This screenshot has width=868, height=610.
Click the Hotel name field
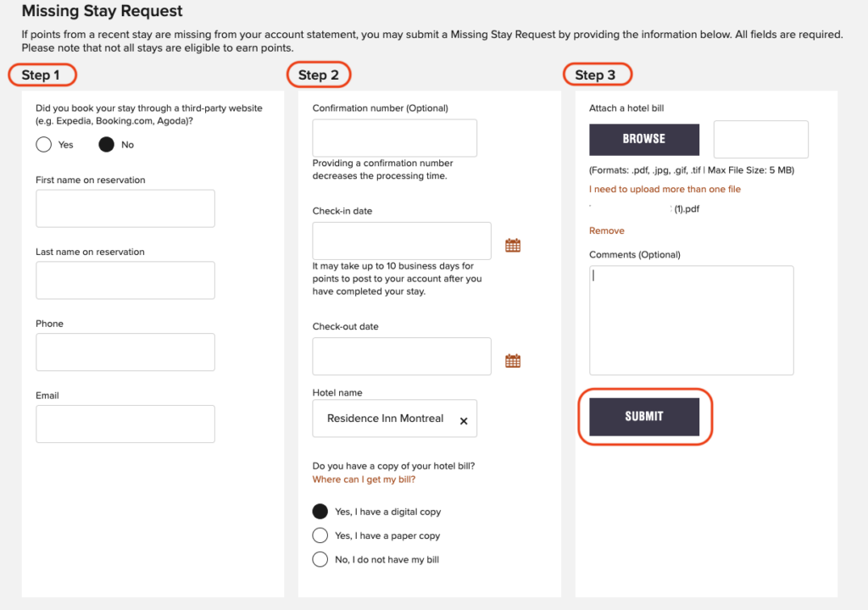pyautogui.click(x=384, y=419)
